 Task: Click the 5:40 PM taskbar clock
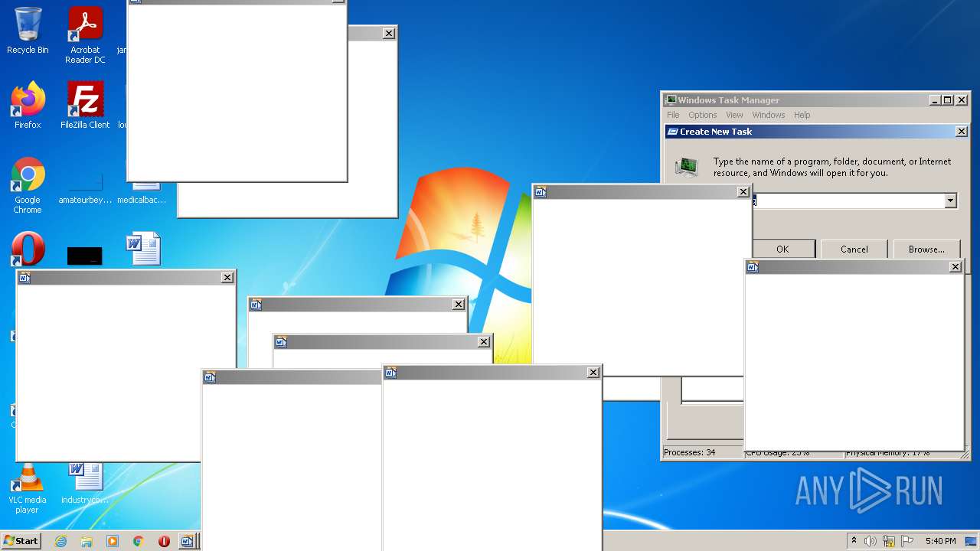coord(940,541)
